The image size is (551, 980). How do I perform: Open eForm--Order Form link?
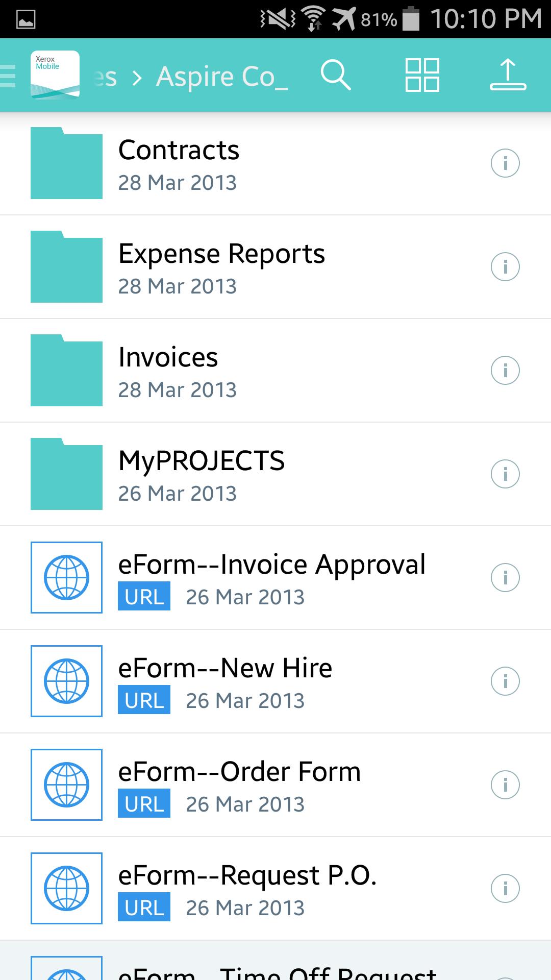tap(239, 785)
